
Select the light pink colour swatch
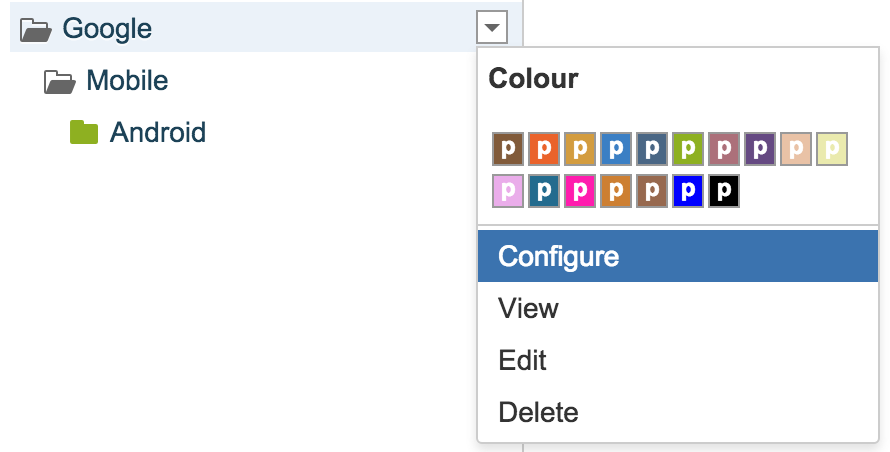click(x=508, y=190)
